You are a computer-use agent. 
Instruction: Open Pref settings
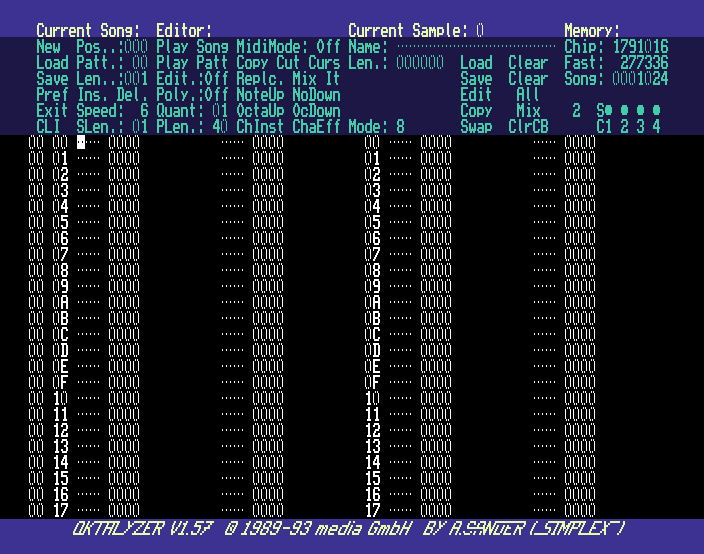click(52, 95)
